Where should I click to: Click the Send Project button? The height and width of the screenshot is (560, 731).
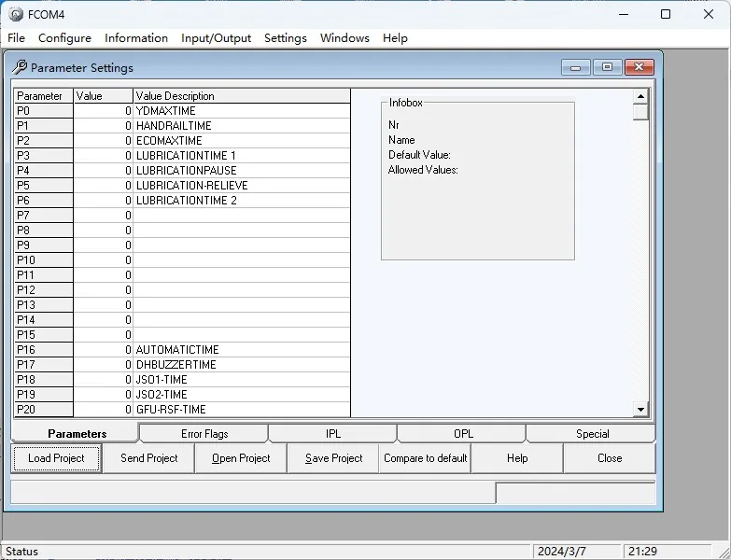(x=149, y=458)
